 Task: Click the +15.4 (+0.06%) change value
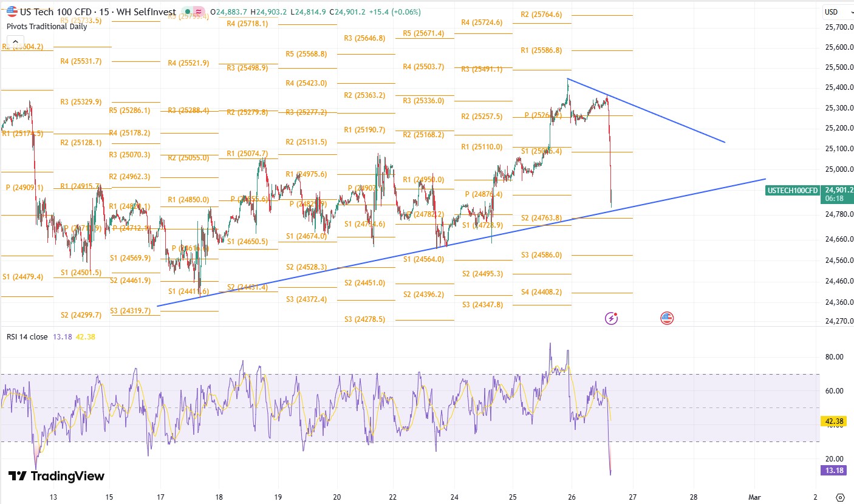[x=395, y=12]
